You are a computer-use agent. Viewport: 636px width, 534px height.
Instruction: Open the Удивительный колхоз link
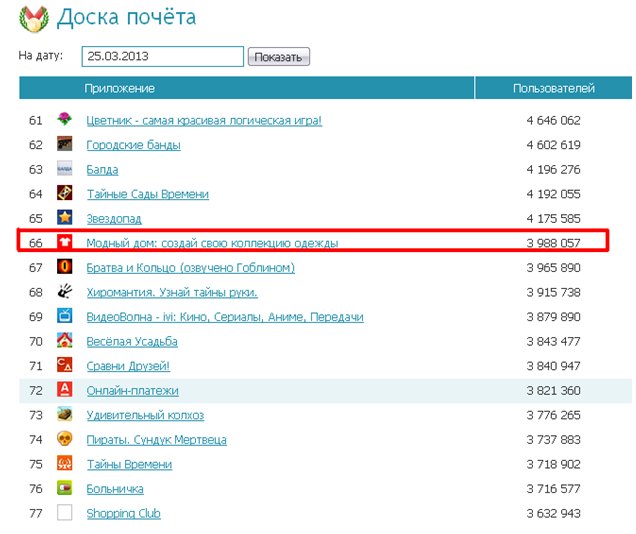click(x=145, y=415)
